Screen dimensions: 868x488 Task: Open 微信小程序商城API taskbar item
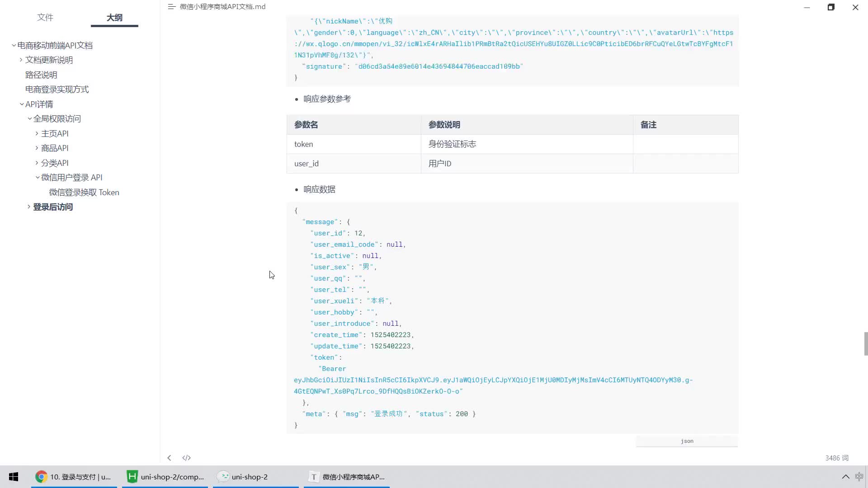tap(347, 476)
